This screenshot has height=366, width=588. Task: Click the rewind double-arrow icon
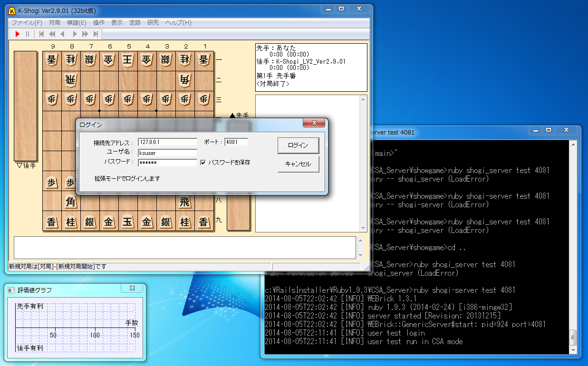52,34
